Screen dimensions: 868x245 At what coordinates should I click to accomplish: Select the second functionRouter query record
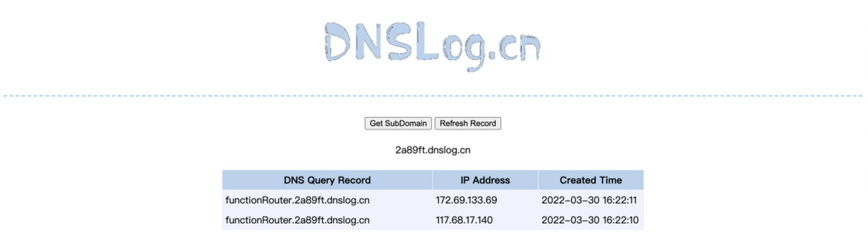point(297,220)
